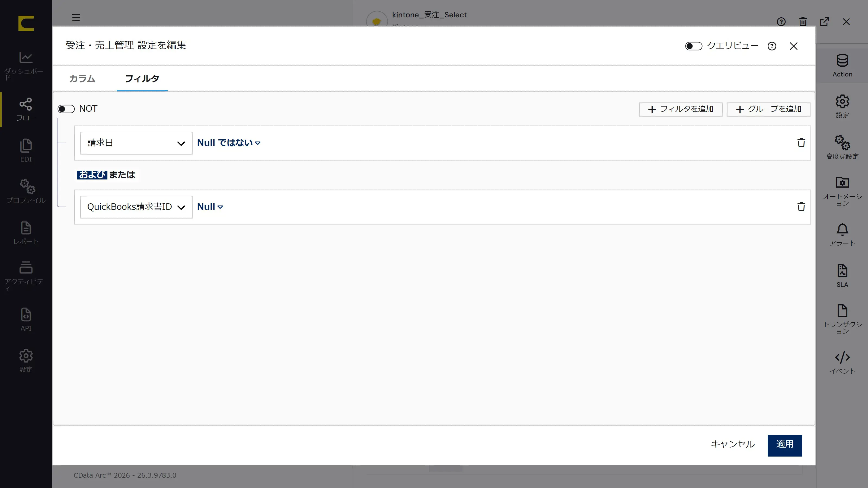Screen dimensions: 868x488
Task: Select the または operator
Action: (x=122, y=175)
